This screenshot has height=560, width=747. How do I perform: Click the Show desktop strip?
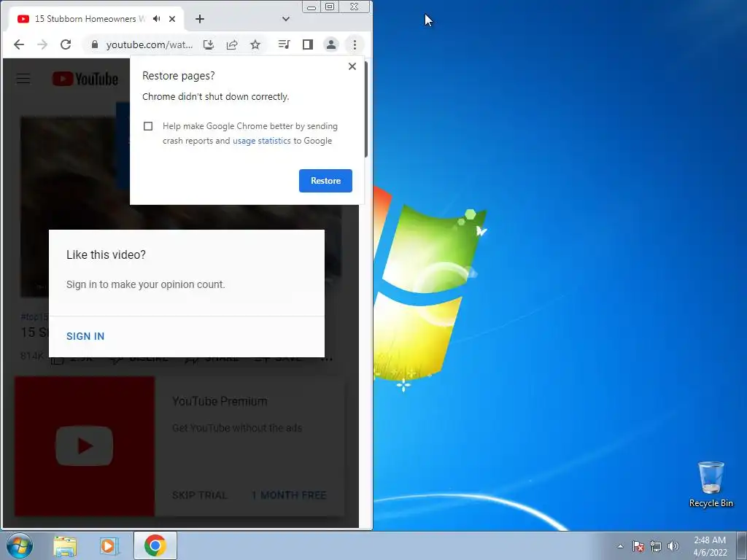[742, 545]
